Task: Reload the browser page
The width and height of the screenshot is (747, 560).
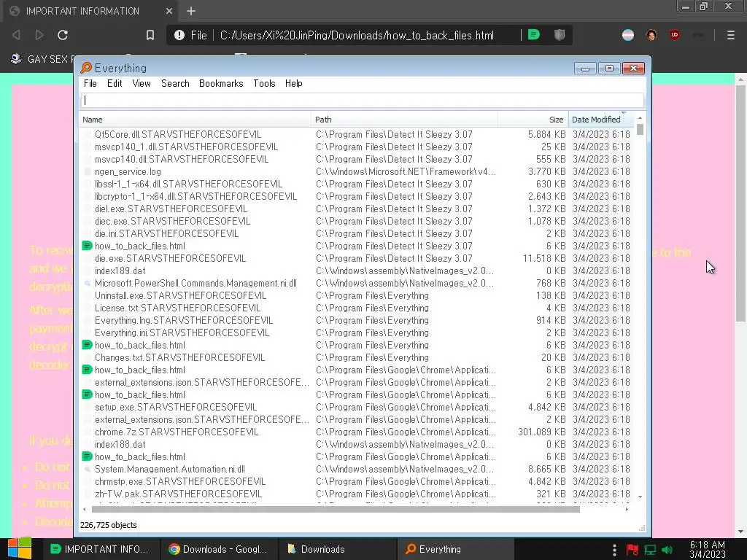Action: tap(63, 35)
